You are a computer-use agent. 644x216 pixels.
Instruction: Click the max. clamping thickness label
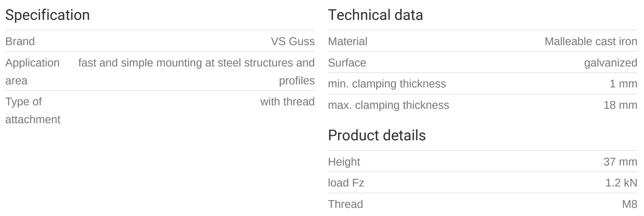click(388, 105)
